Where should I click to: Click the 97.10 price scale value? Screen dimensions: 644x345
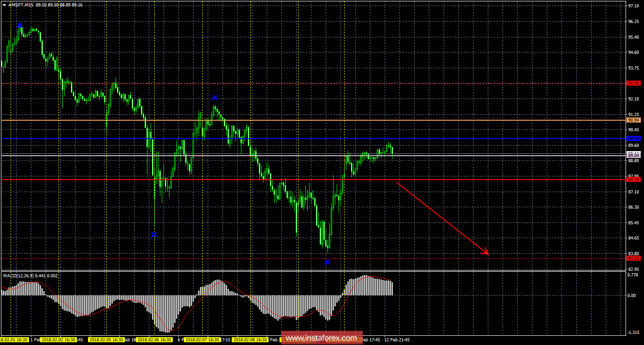[x=633, y=6]
